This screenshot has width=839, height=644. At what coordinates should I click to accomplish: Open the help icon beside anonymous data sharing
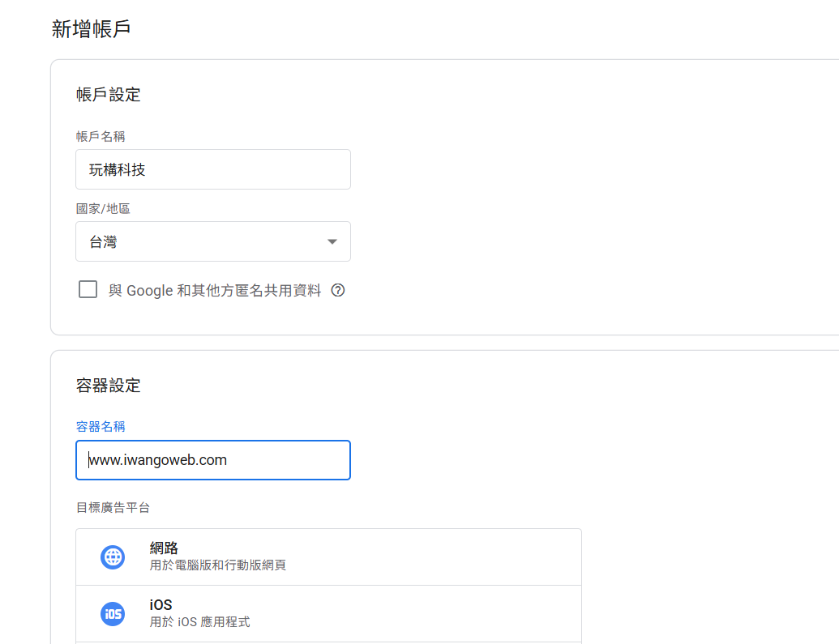click(338, 290)
